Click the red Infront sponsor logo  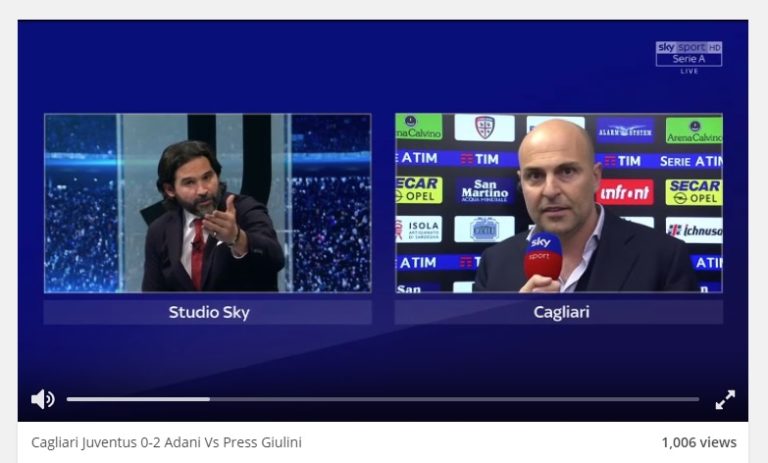(x=624, y=192)
